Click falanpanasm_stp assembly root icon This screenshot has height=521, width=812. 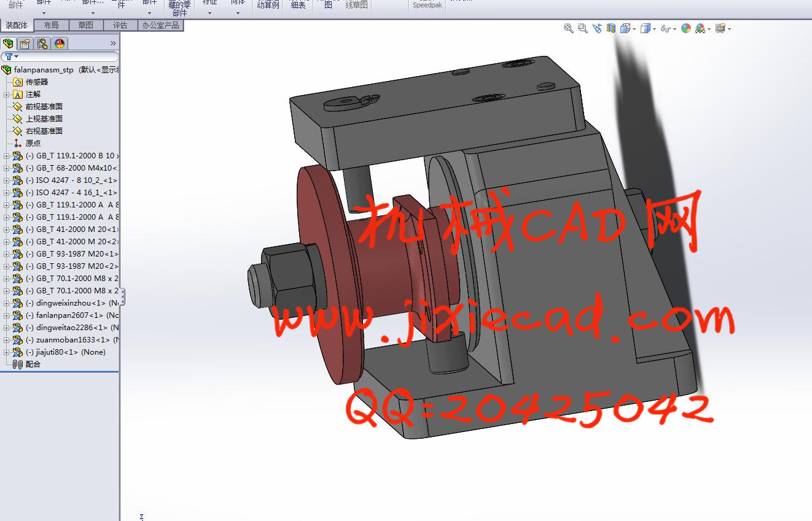coord(7,69)
